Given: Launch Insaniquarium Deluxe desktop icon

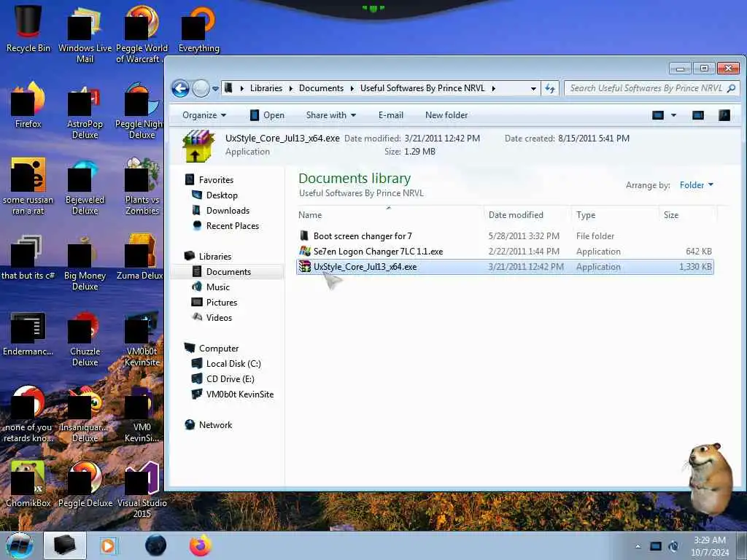Looking at the screenshot, I should 85,414.
